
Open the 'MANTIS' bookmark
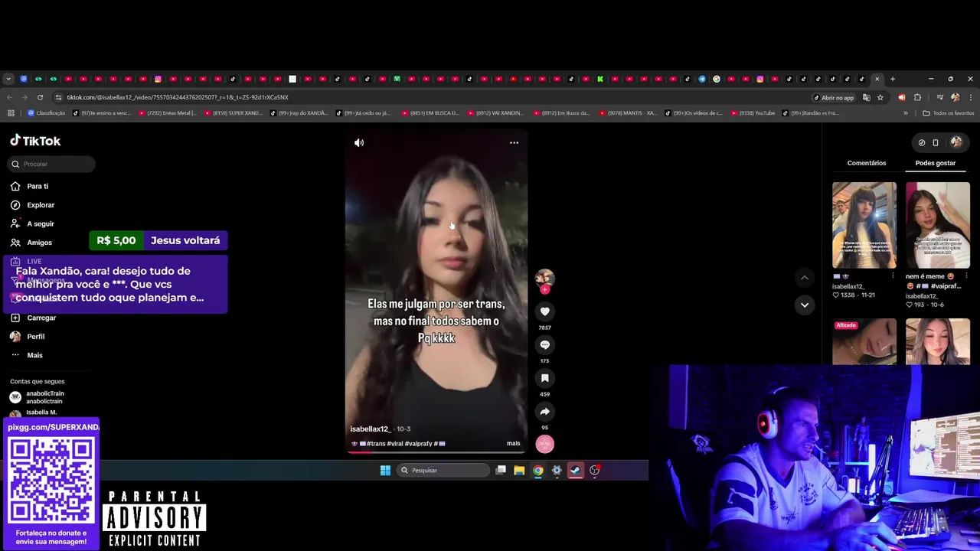628,113
